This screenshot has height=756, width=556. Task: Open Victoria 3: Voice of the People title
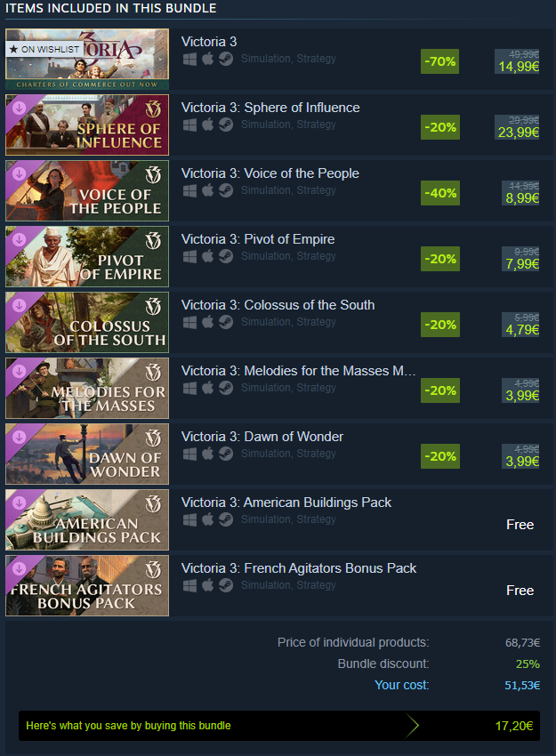pyautogui.click(x=270, y=173)
